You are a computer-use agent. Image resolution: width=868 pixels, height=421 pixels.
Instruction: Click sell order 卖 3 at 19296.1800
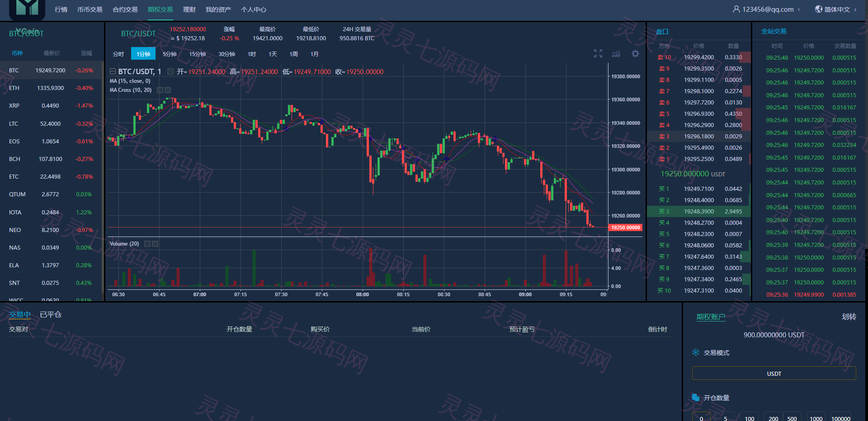tap(699, 136)
